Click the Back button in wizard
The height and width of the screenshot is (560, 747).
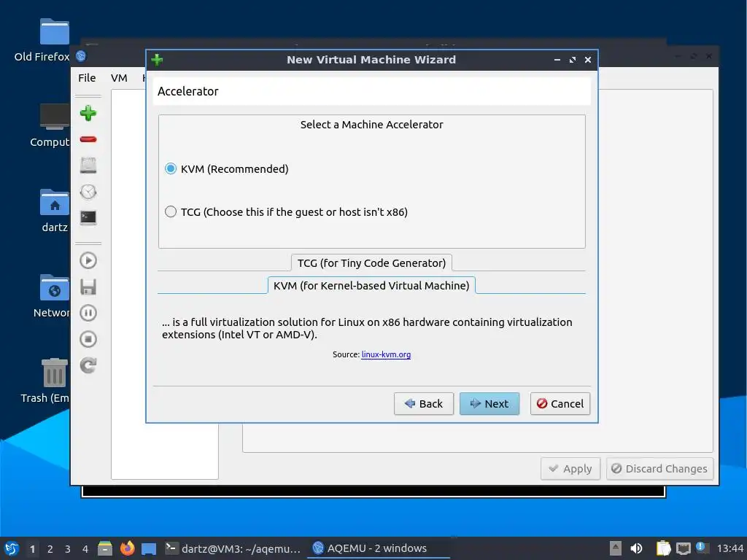[424, 404]
